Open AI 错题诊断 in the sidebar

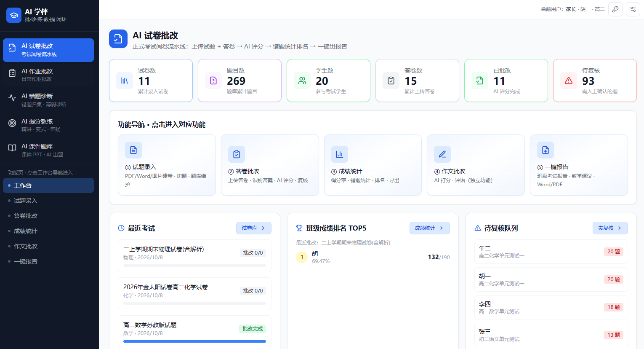click(48, 100)
